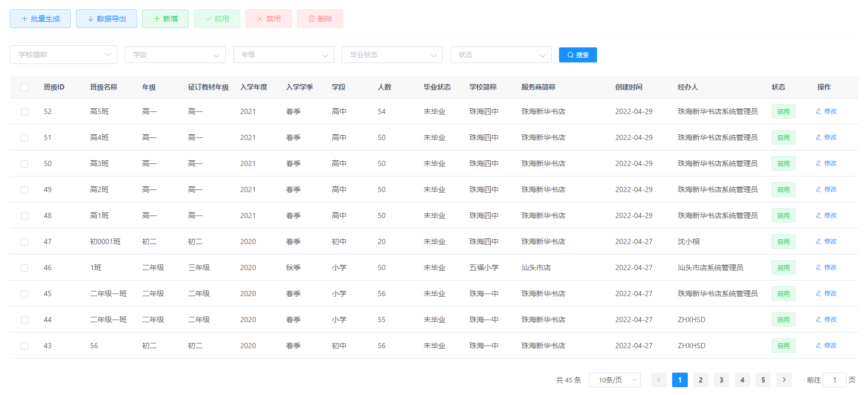This screenshot has height=395, width=868.
Task: Click 修改 for class ID 43
Action: tap(826, 346)
